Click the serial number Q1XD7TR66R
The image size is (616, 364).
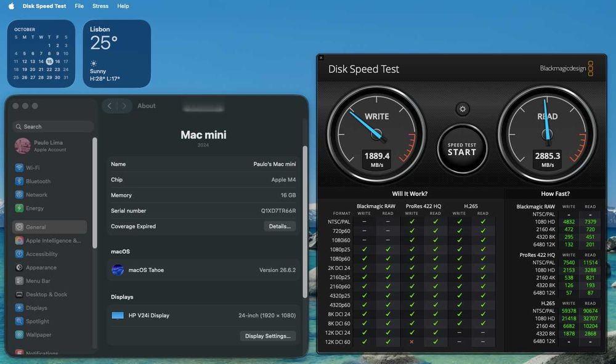point(278,211)
